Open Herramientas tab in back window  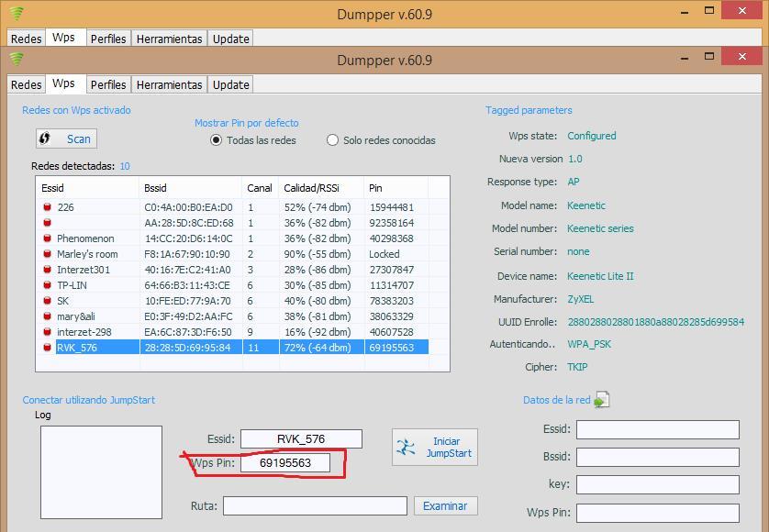[169, 39]
